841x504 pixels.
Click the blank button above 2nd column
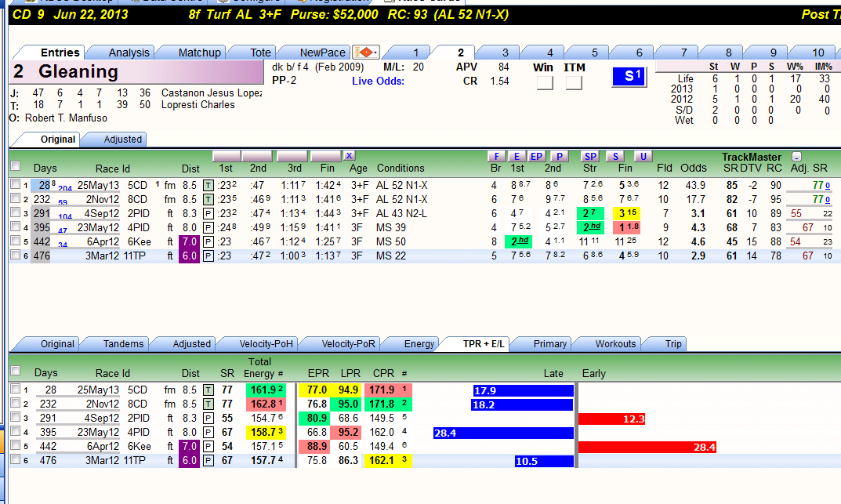pyautogui.click(x=257, y=156)
